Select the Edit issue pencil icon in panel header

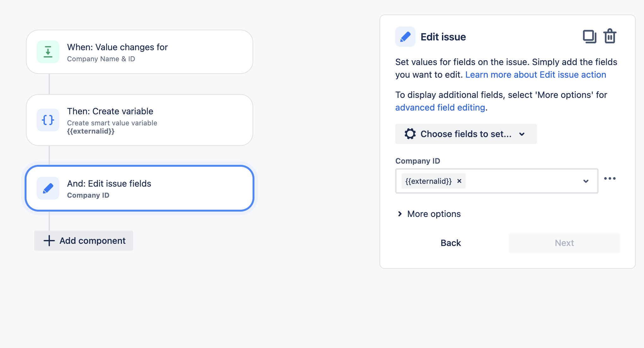(405, 37)
